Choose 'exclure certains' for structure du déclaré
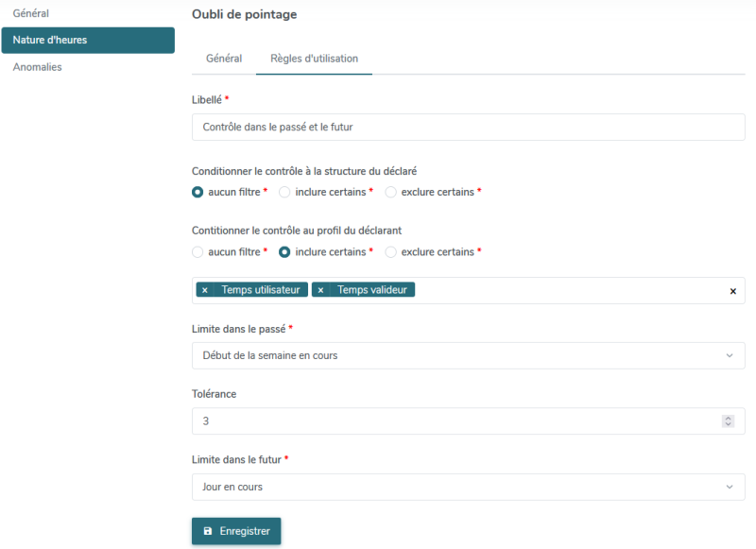 tap(390, 192)
